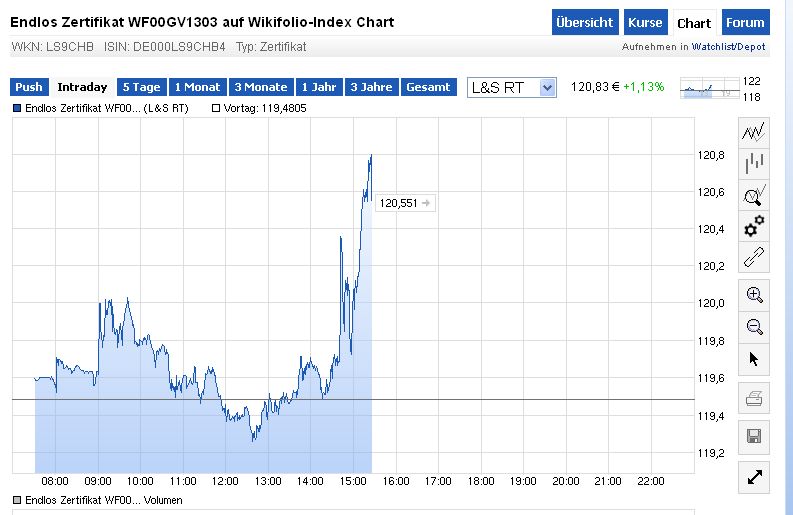Open the Chart tab

(694, 23)
